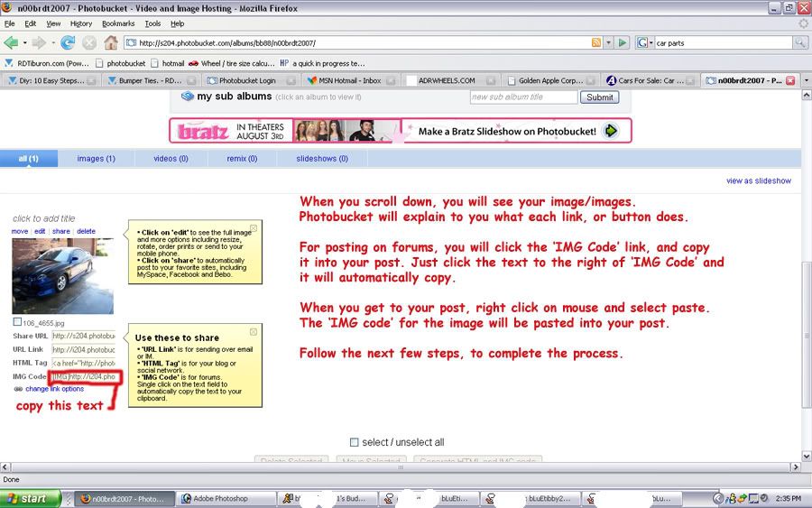Click the IMG Code text field
This screenshot has height=508, width=812.
tap(84, 376)
